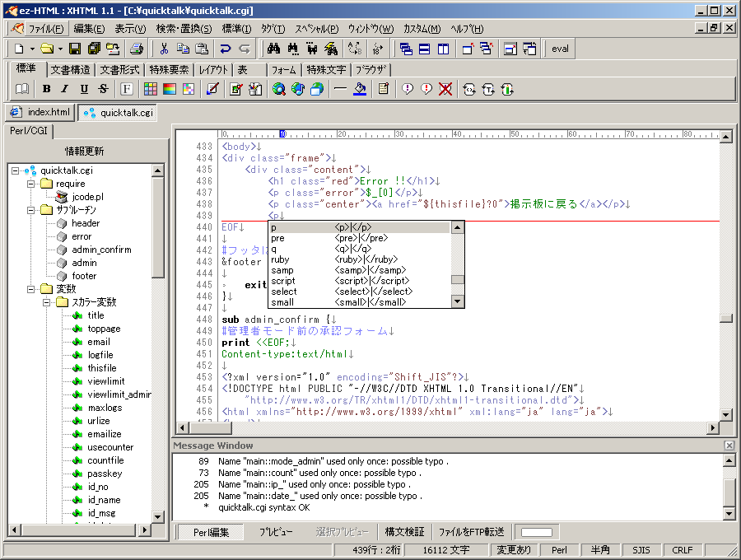Open the スペシャル(P) menu
The image size is (741, 560).
point(317,29)
